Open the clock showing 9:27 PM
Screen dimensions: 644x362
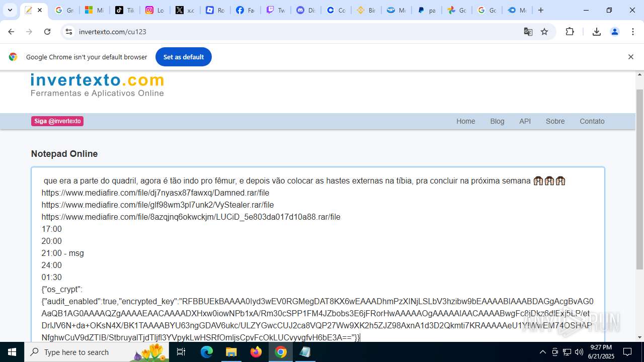601,352
